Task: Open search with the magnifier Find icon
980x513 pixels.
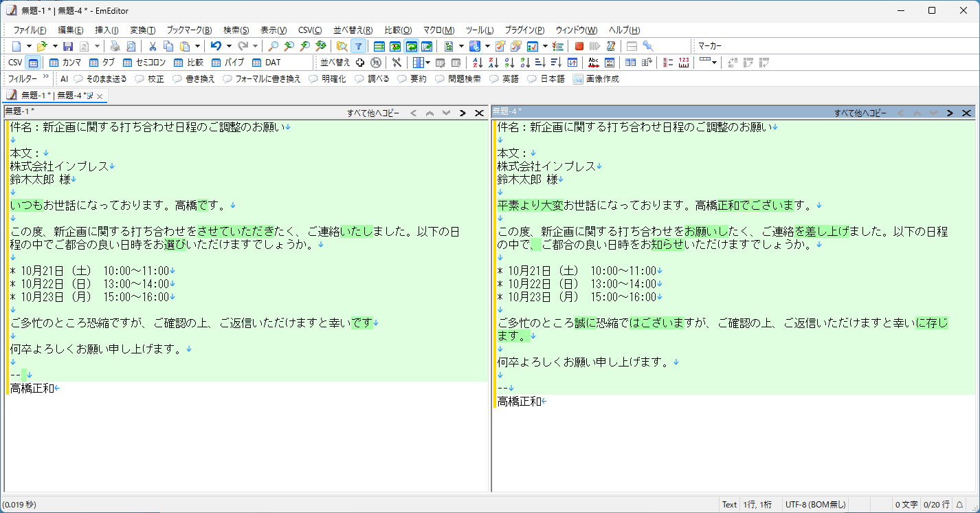Action: tap(272, 46)
